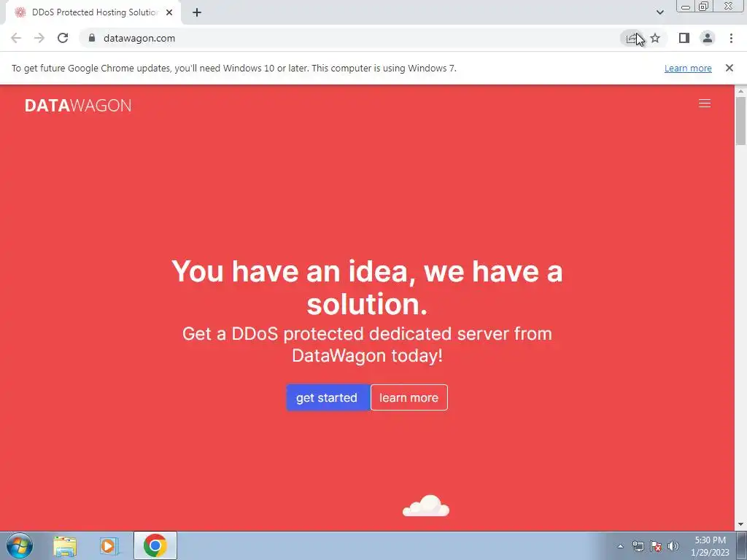
Task: Click the DataWagon logo
Action: [x=78, y=105]
